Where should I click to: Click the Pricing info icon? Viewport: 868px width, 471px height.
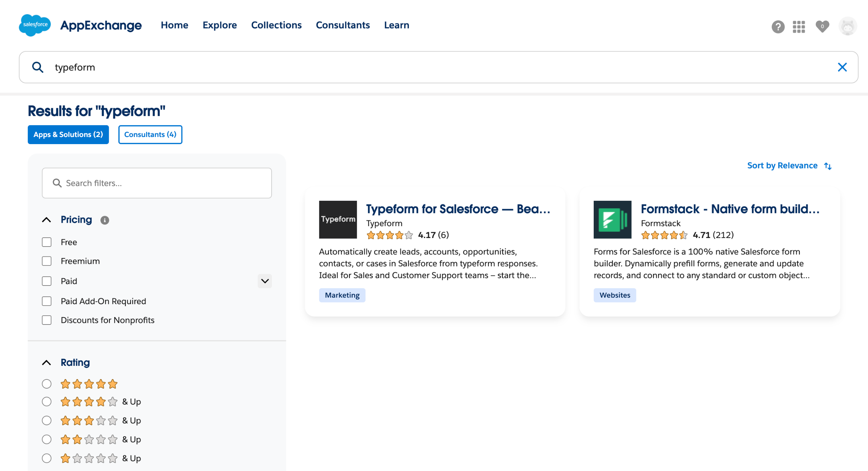point(104,220)
